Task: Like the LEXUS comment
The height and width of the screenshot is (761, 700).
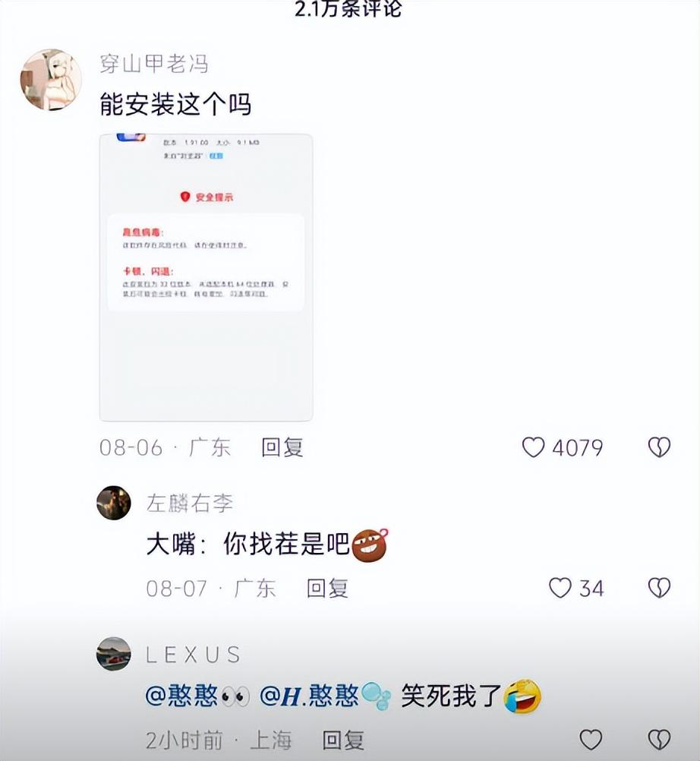Action: click(591, 740)
